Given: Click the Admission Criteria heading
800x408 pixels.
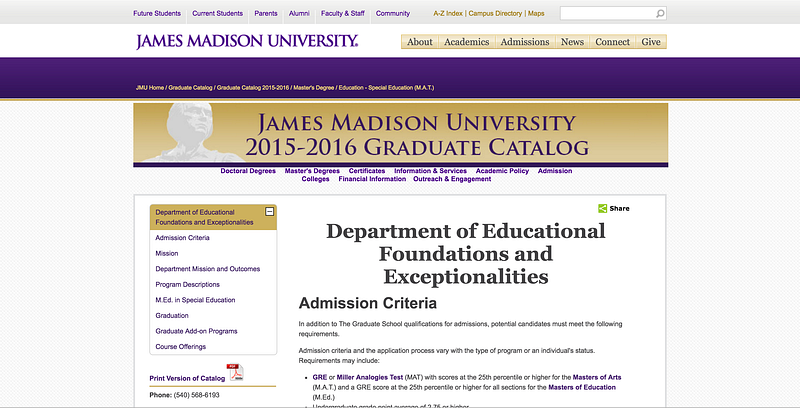Looking at the screenshot, I should [x=367, y=303].
